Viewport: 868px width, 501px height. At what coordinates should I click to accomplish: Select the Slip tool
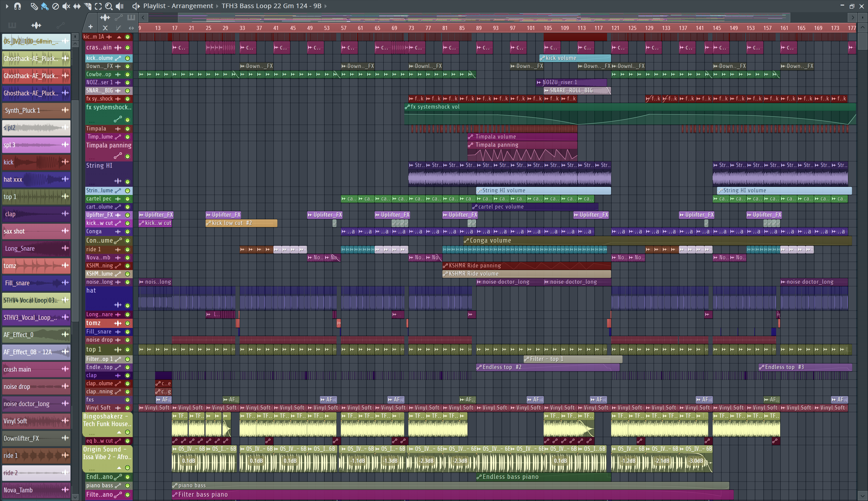(x=77, y=6)
